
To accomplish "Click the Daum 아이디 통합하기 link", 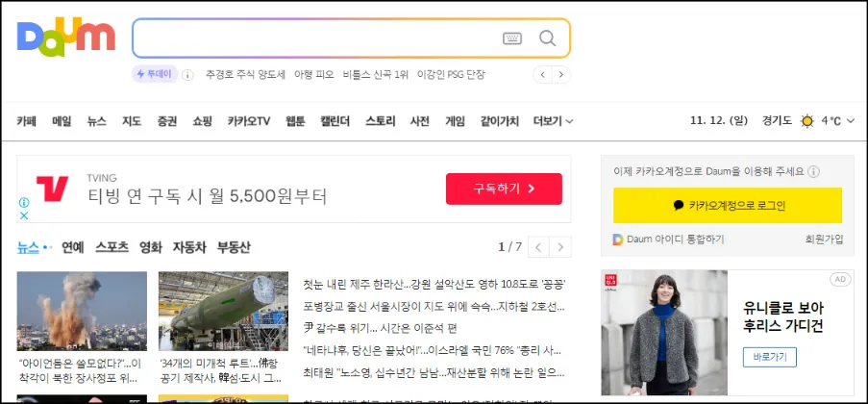I will tap(676, 240).
